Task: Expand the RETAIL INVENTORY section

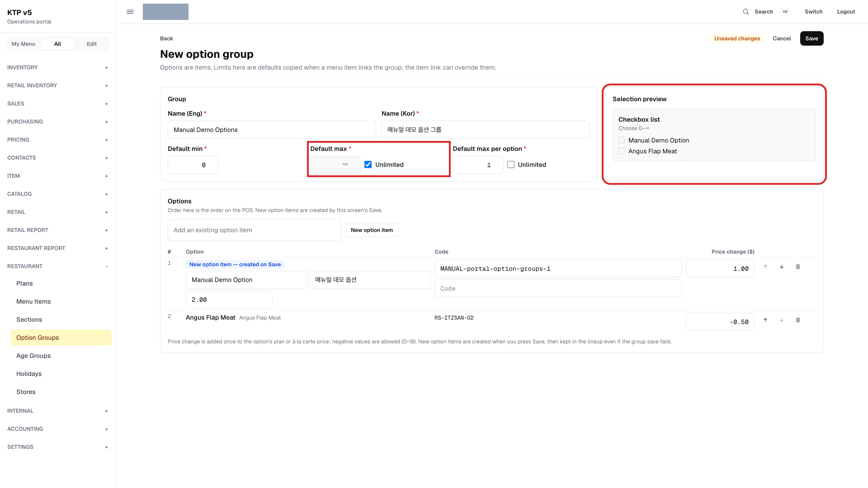Action: pyautogui.click(x=58, y=86)
